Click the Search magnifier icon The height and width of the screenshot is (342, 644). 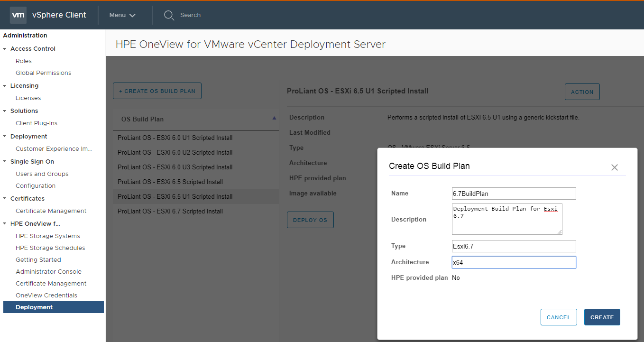[169, 15]
